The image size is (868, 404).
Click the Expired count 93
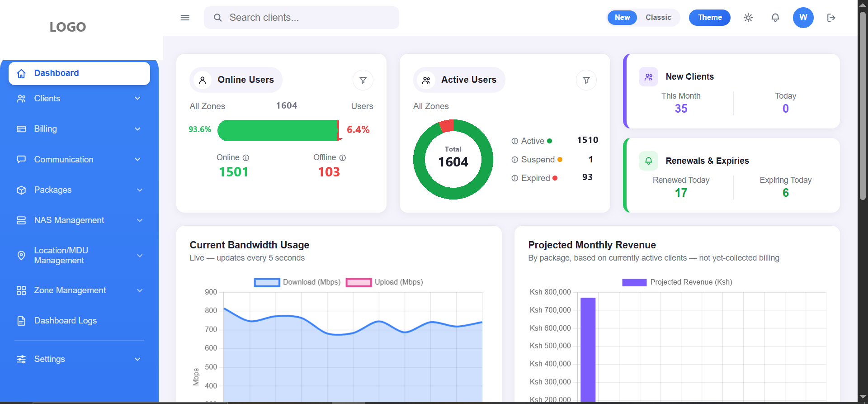click(x=587, y=177)
